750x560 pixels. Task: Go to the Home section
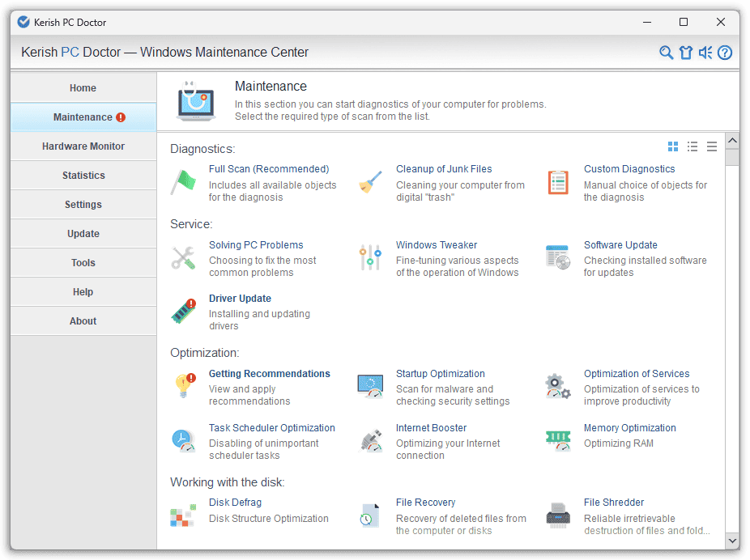pyautogui.click(x=83, y=88)
